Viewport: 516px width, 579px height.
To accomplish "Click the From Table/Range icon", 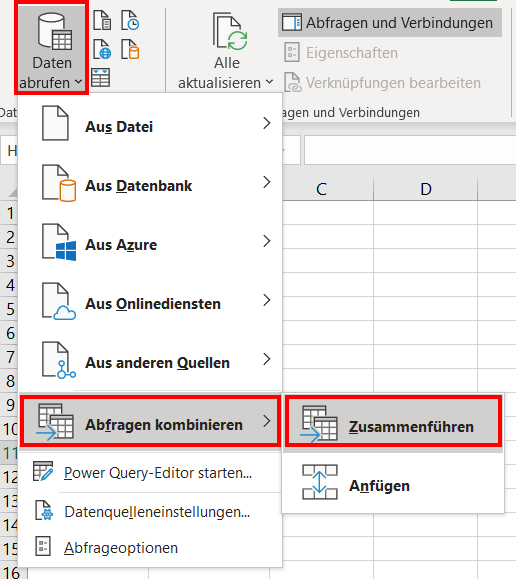I will click(x=100, y=78).
